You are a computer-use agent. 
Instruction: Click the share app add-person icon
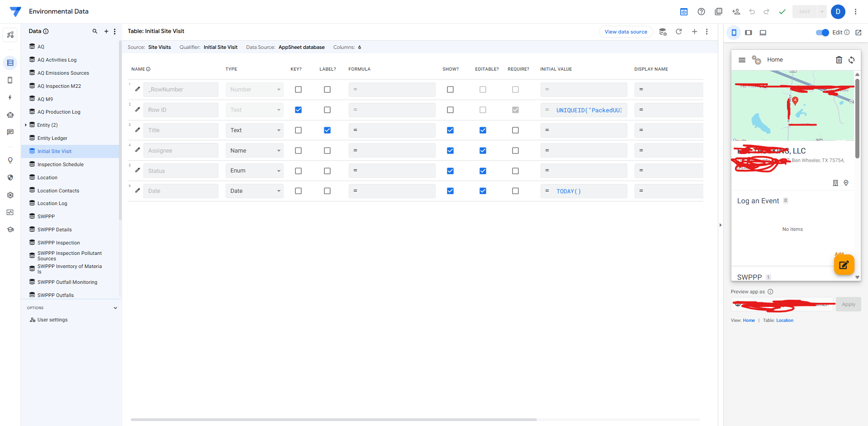[x=736, y=12]
